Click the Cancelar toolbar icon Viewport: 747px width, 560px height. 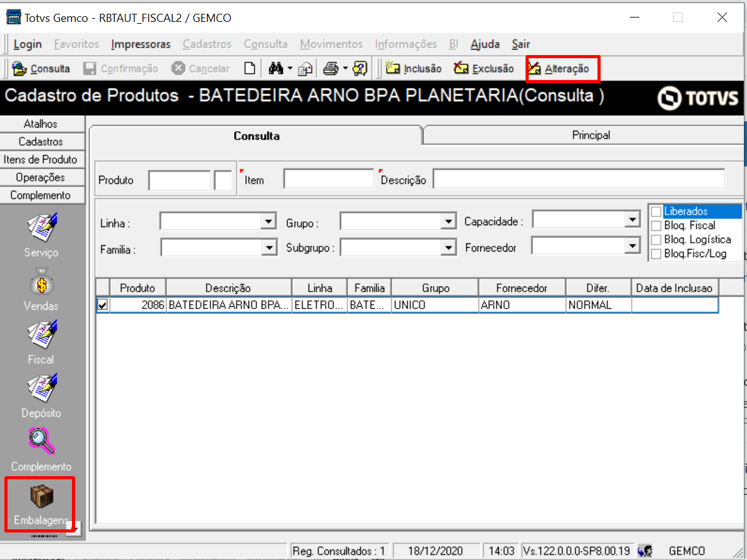pos(178,69)
